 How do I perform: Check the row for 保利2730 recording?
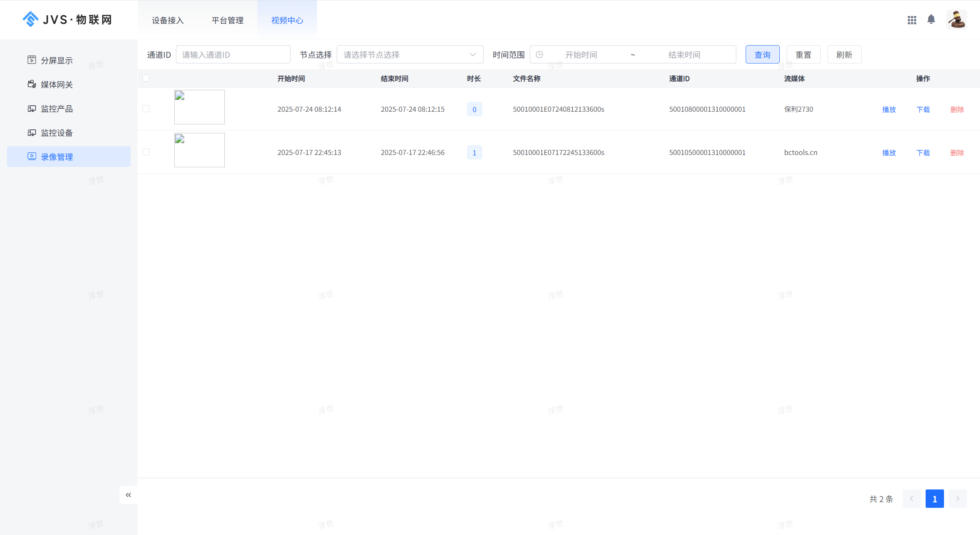tap(146, 109)
